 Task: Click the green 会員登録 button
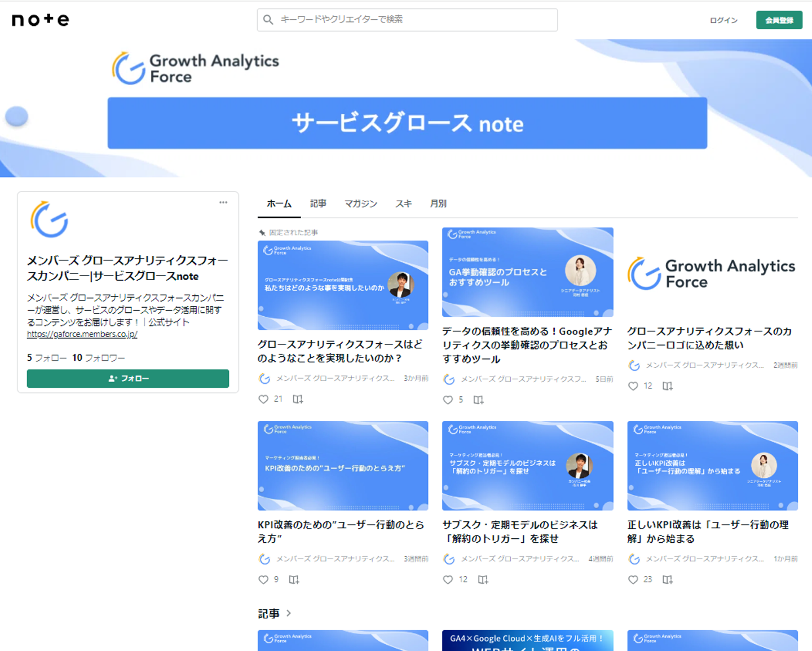[779, 20]
